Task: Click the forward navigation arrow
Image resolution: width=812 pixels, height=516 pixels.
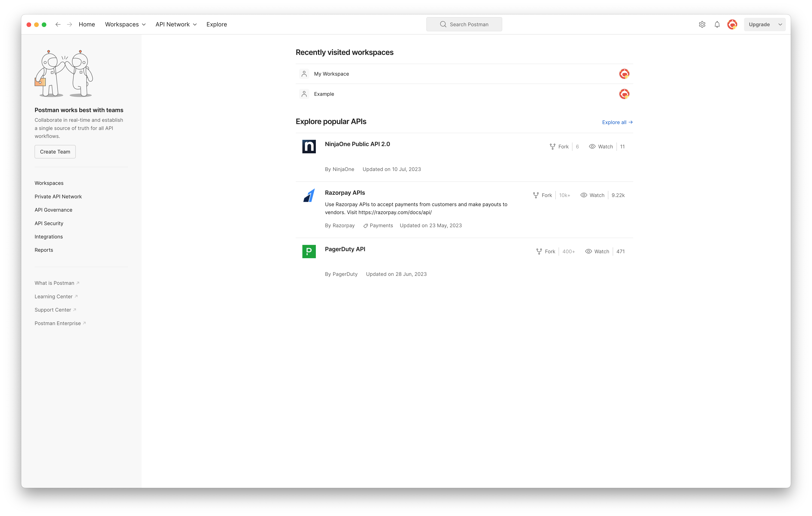Action: pyautogui.click(x=69, y=24)
